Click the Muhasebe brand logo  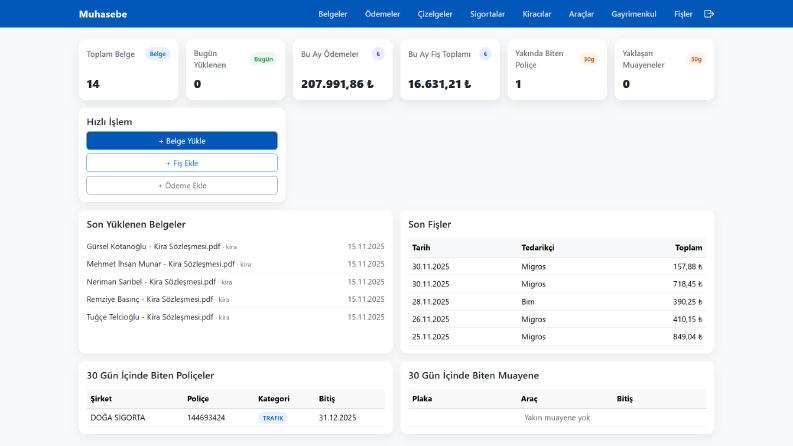click(103, 14)
